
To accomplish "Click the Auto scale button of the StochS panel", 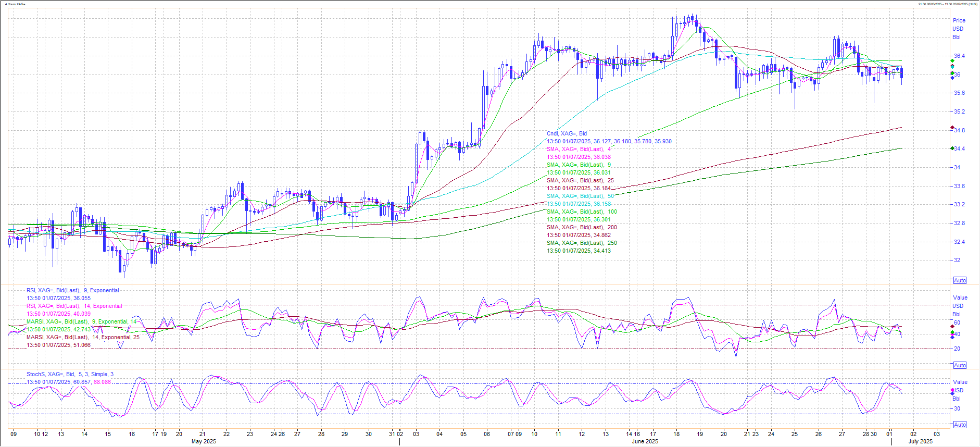I will [x=960, y=425].
